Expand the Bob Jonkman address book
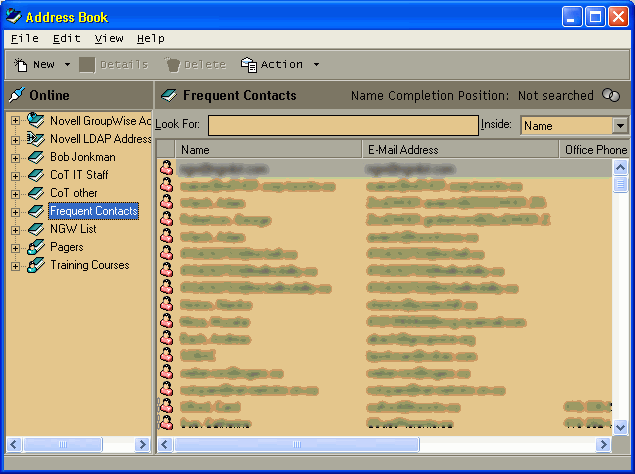Viewport: 635px width, 474px height. (x=15, y=158)
